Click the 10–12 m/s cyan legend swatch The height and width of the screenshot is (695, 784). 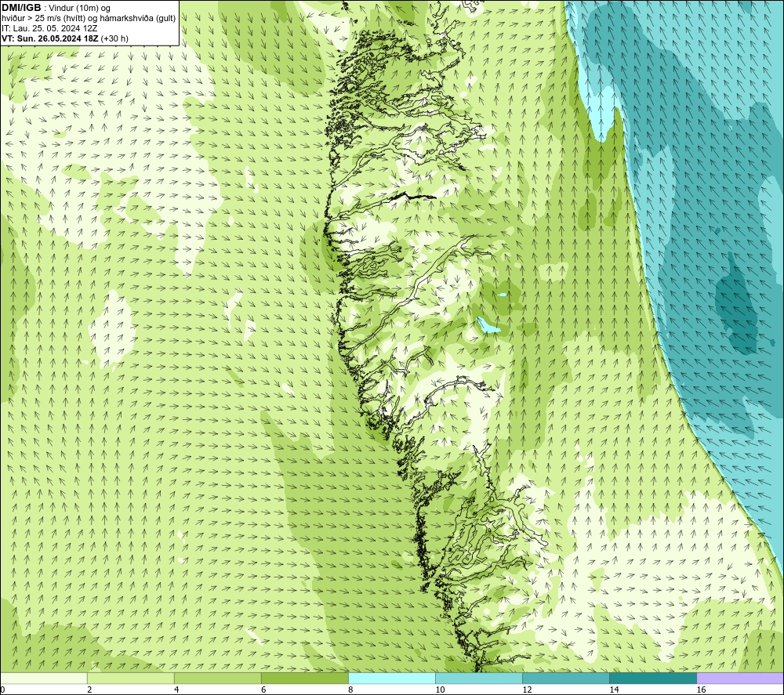click(479, 678)
